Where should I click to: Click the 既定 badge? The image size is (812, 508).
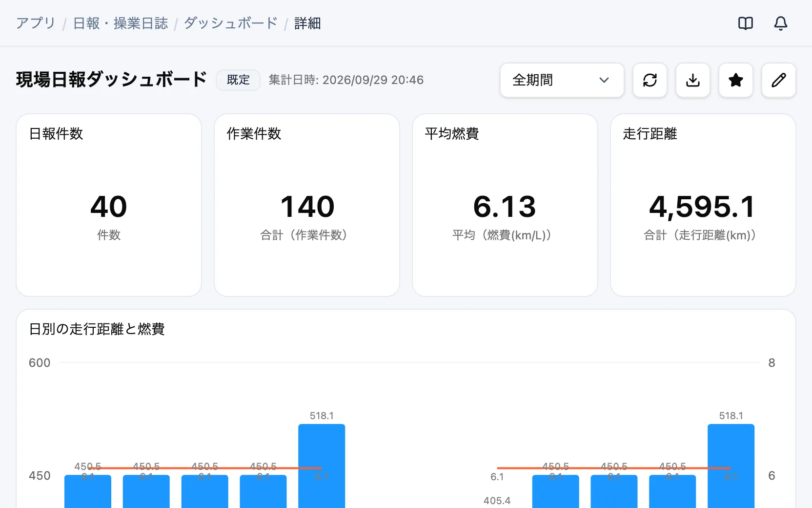[x=238, y=80]
